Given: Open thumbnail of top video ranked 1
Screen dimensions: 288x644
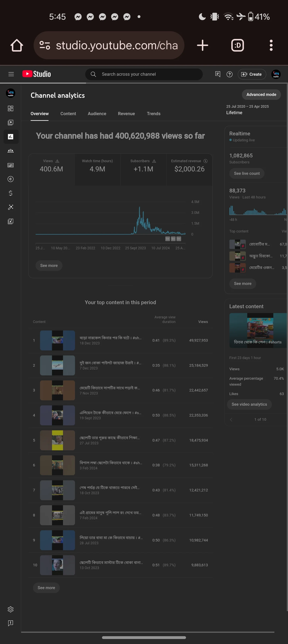Looking at the screenshot, I should click(x=57, y=340).
